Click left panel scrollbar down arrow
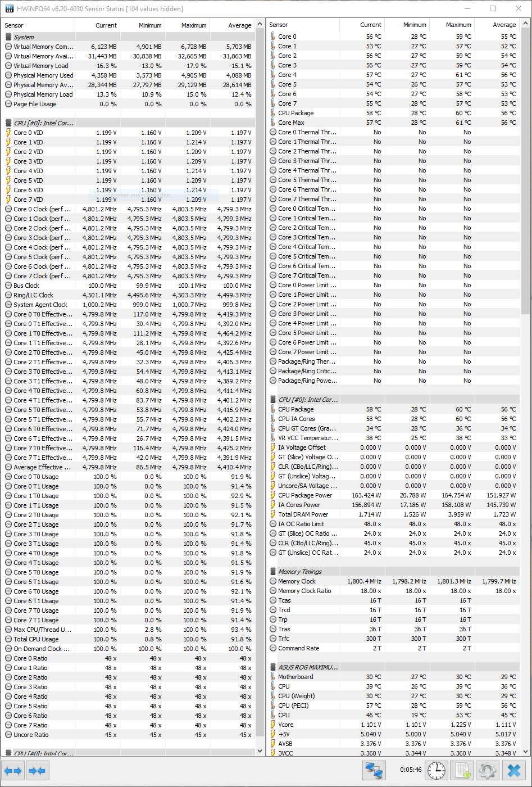The height and width of the screenshot is (787, 532). point(260,750)
